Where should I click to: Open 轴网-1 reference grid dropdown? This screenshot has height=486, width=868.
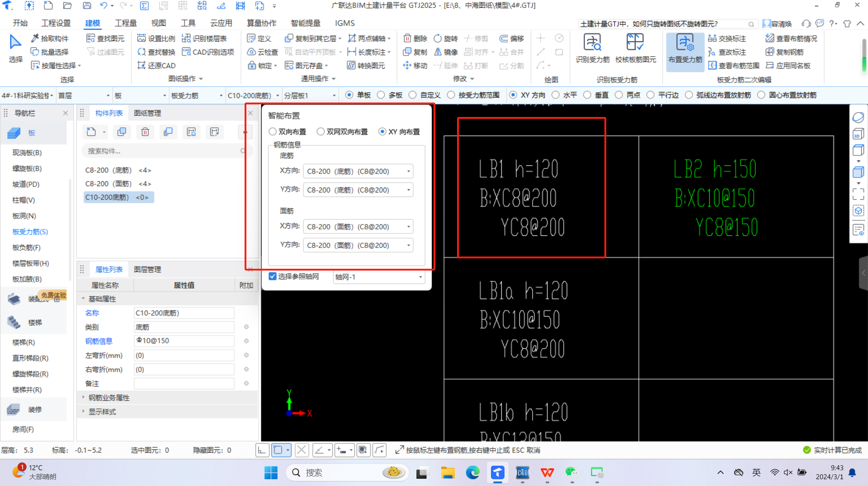pyautogui.click(x=379, y=277)
